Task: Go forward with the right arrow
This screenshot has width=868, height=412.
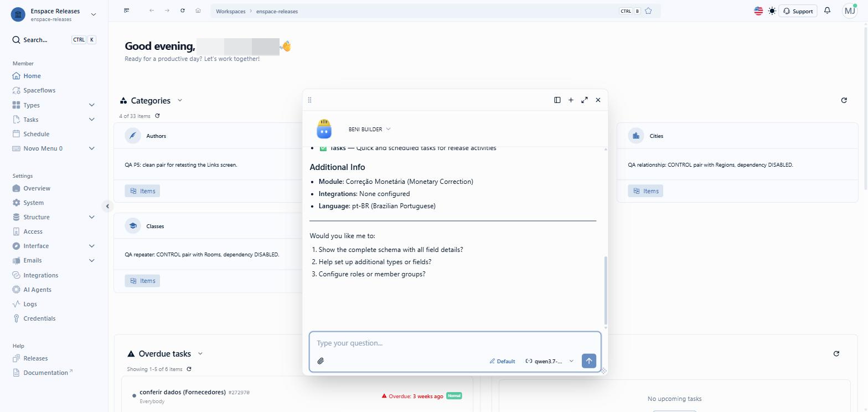Action: [x=167, y=11]
